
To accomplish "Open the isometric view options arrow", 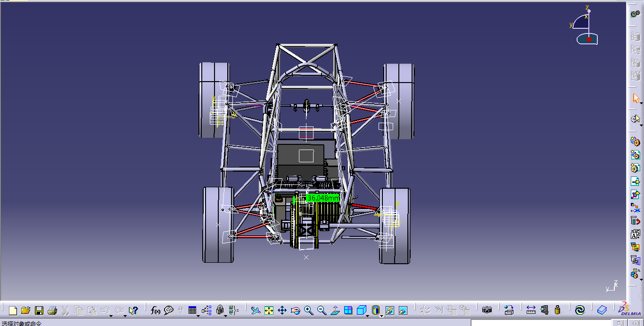I will coord(367,315).
